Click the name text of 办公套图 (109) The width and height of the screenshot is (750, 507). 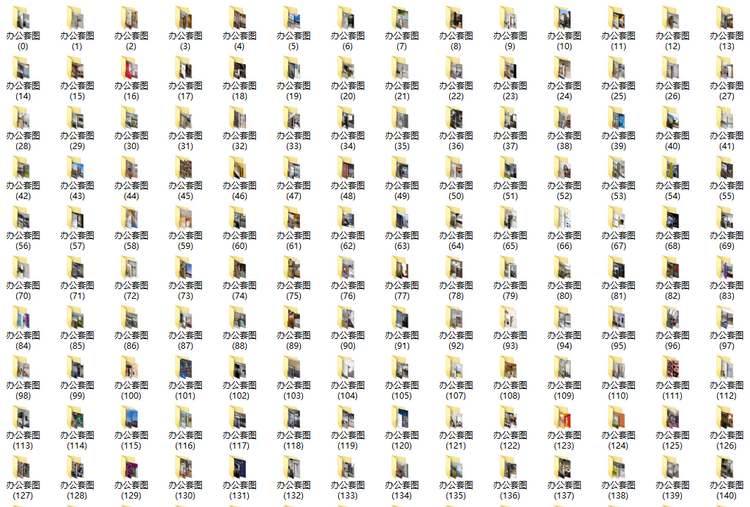coord(564,390)
